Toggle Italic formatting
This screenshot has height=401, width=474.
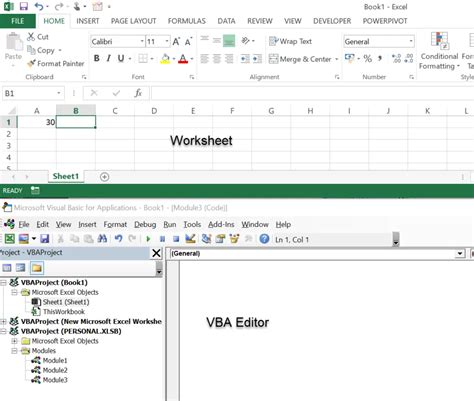108,59
